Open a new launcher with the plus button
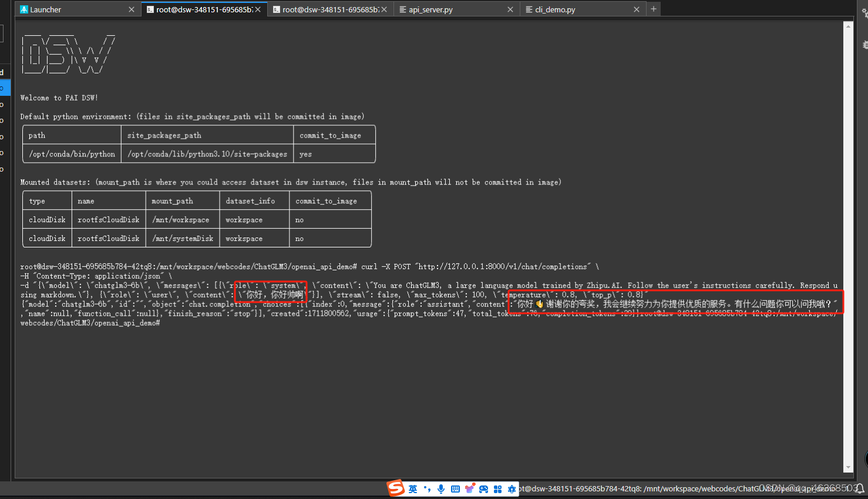The height and width of the screenshot is (499, 868). click(x=654, y=9)
